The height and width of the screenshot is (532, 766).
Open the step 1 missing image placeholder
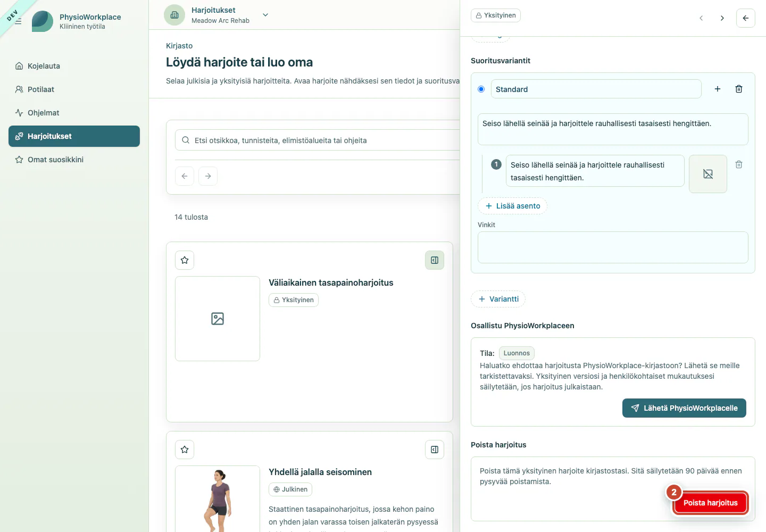(x=708, y=174)
